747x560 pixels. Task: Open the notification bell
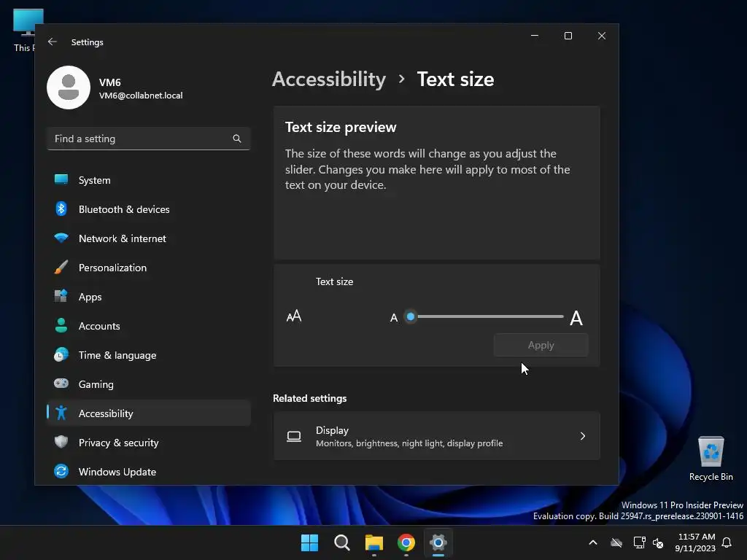point(727,542)
